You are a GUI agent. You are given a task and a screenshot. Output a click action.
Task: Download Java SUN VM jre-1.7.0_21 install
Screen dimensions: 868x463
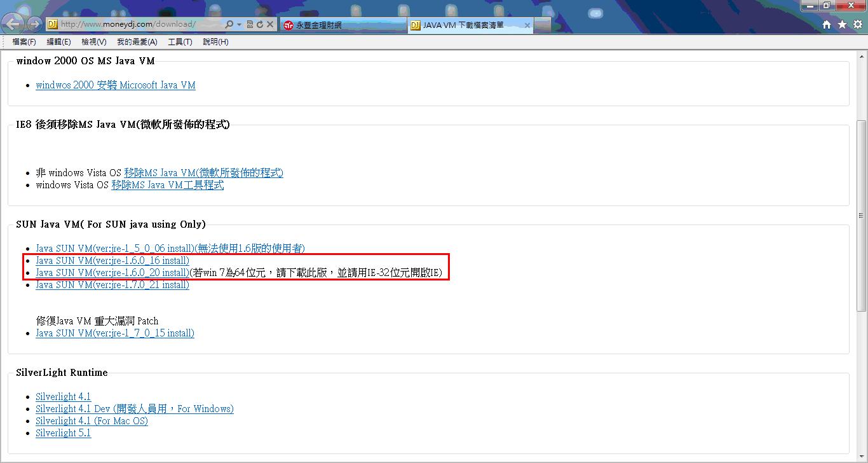[112, 285]
